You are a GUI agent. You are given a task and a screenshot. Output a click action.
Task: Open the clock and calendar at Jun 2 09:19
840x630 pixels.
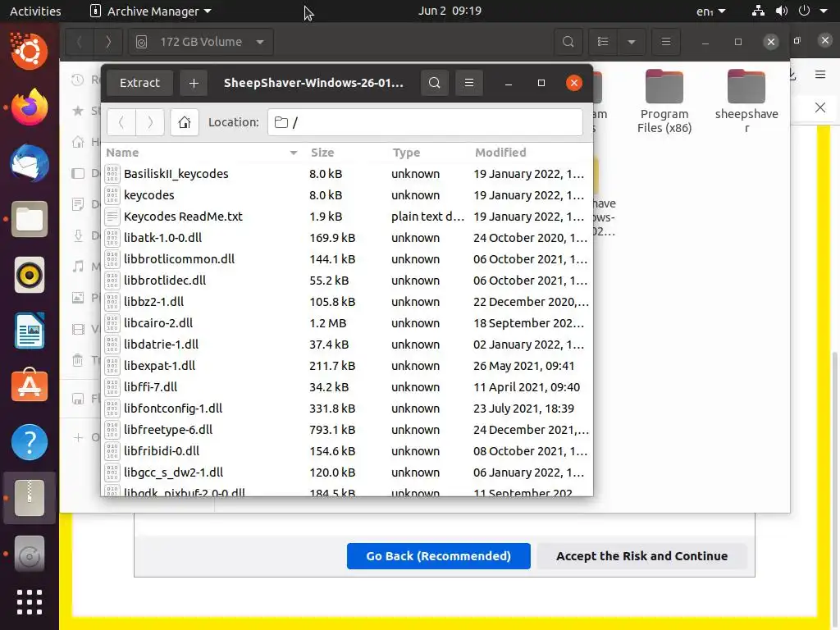tap(450, 11)
